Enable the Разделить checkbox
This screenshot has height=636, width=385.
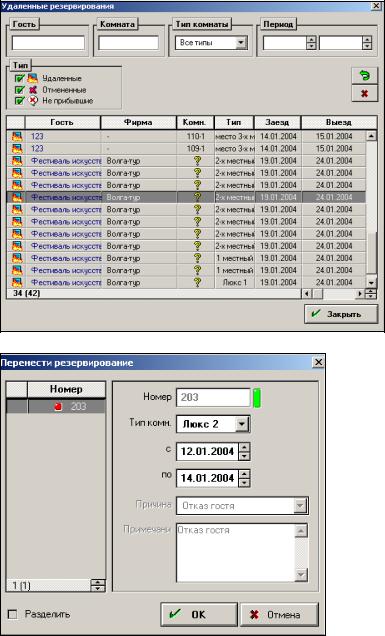point(13,614)
